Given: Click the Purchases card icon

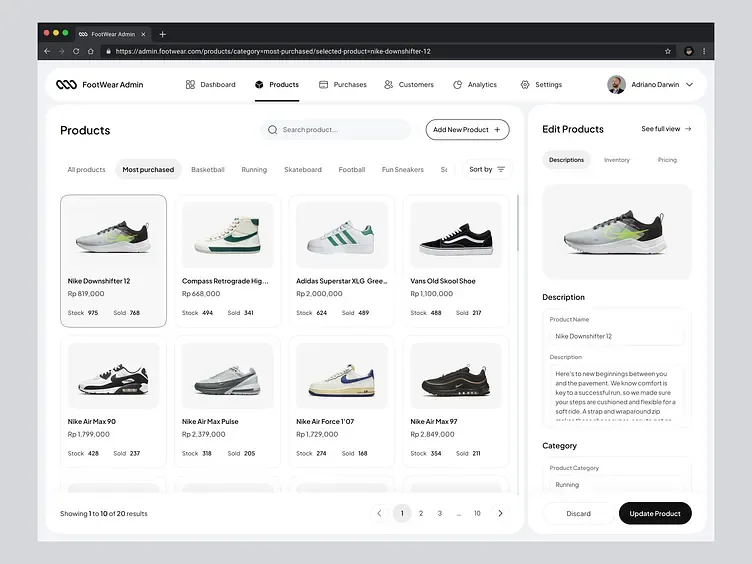Looking at the screenshot, I should (x=323, y=84).
